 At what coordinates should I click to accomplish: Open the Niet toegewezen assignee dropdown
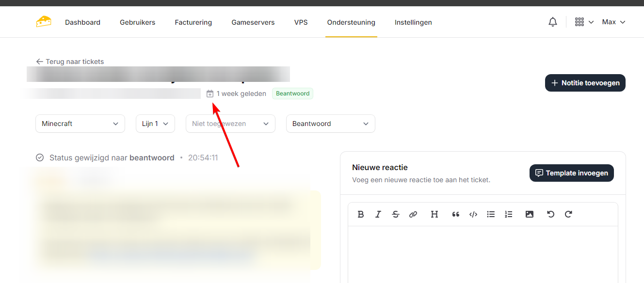(230, 124)
